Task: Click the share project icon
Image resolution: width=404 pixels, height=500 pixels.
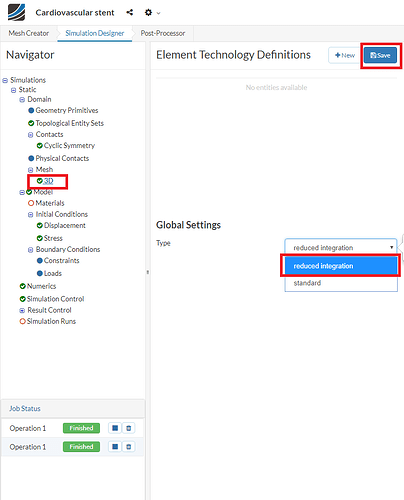Action: 130,13
